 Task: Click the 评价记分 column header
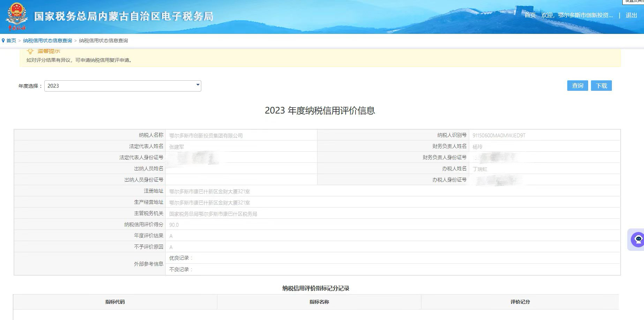coord(520,302)
